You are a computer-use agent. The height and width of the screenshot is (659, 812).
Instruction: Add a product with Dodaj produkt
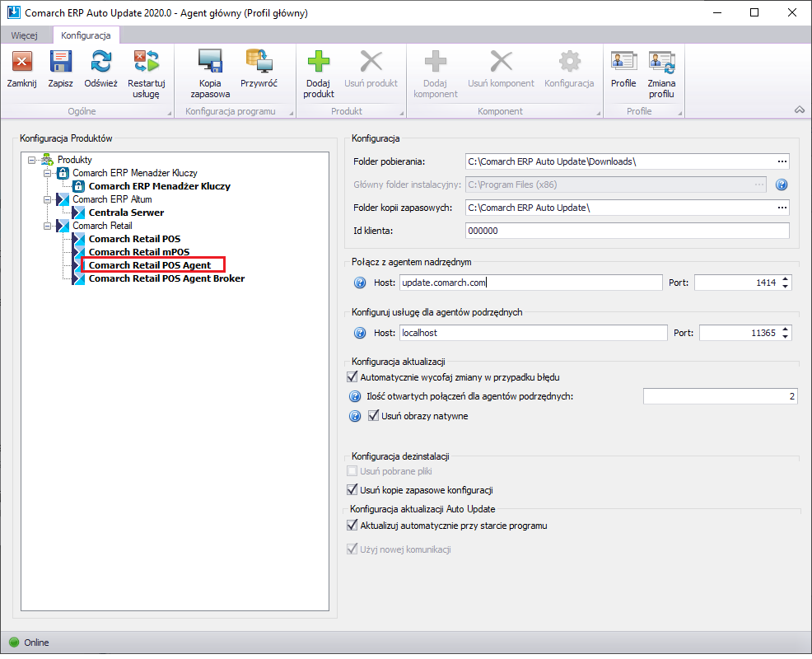(x=319, y=62)
